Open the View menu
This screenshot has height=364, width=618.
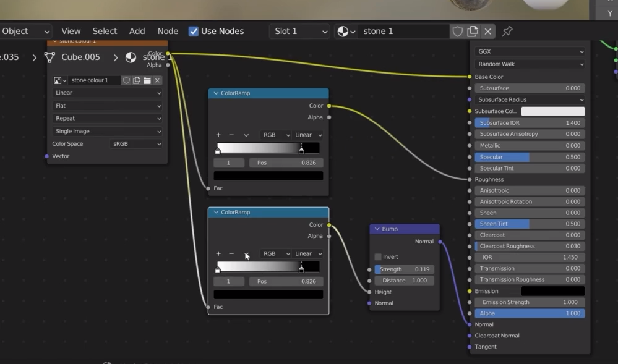[71, 31]
